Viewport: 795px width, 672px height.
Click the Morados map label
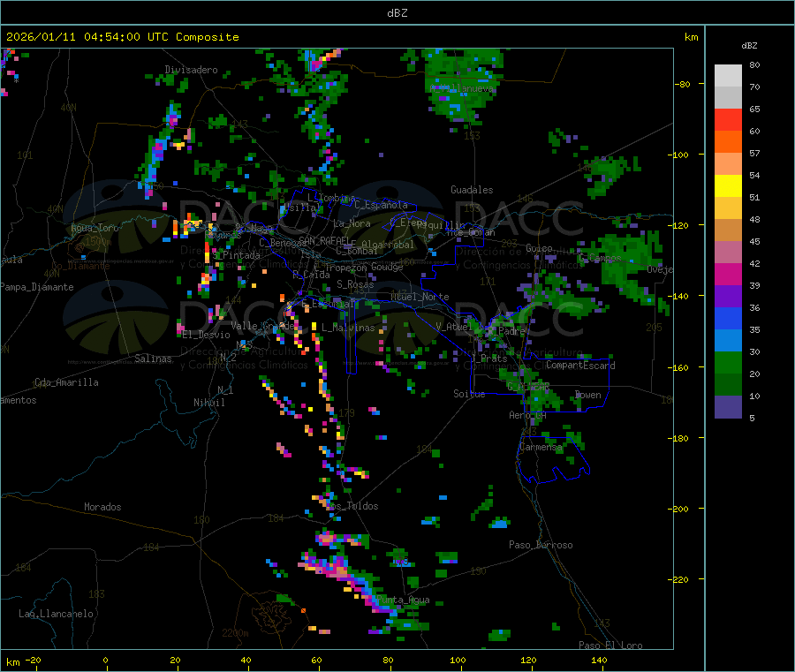coord(103,507)
